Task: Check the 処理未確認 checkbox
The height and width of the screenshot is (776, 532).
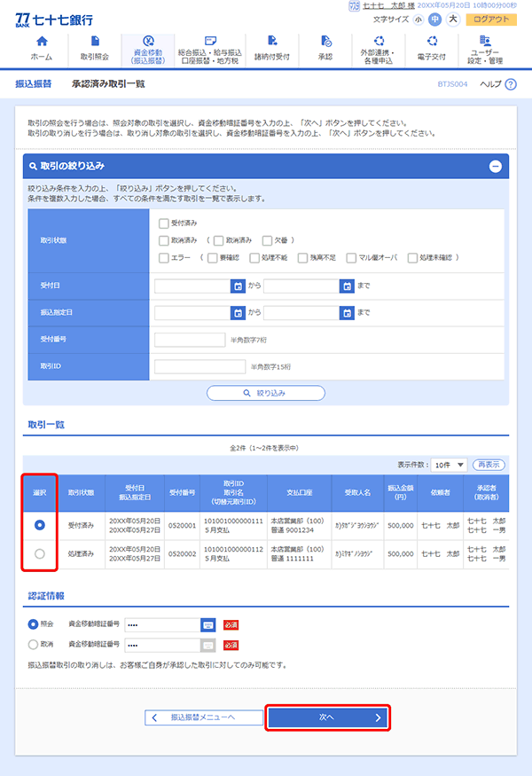Action: coord(412,258)
